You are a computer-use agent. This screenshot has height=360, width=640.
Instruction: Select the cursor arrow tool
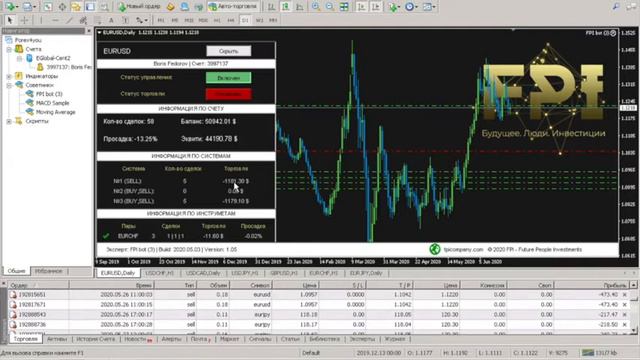coord(10,20)
